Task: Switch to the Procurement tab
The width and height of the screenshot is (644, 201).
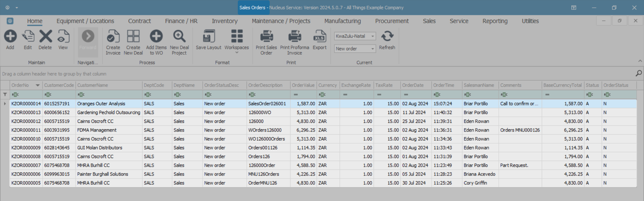Action: (391, 21)
